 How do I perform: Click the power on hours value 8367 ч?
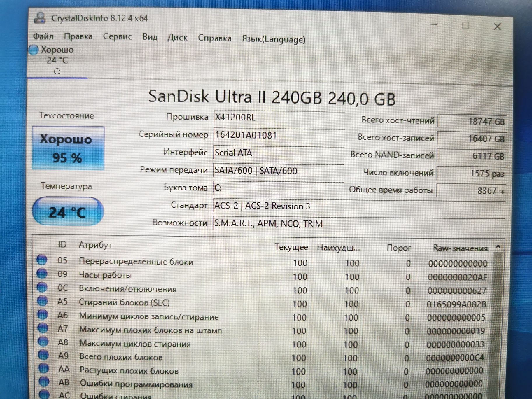click(471, 190)
